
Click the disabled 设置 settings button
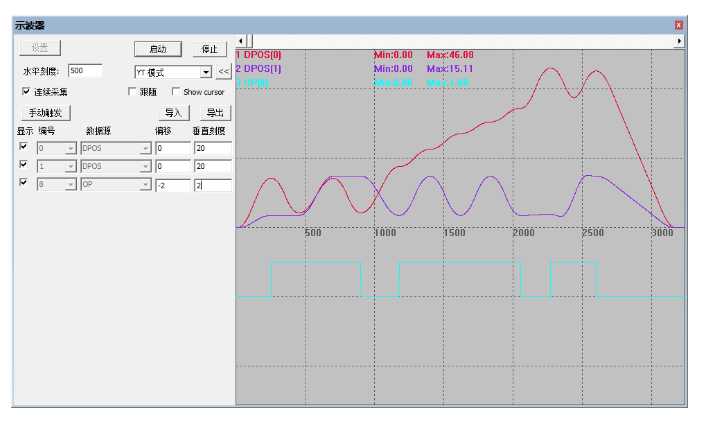[x=40, y=48]
